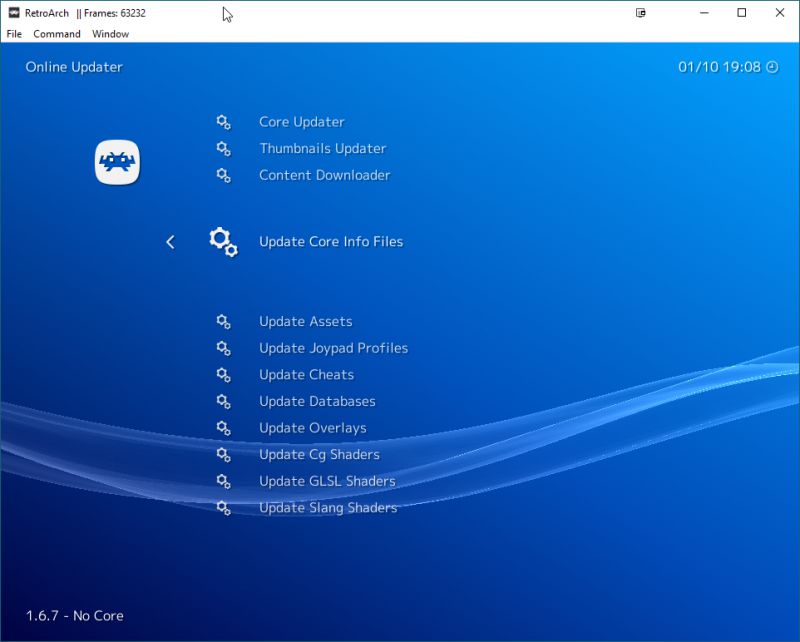Viewport: 800px width, 642px height.
Task: Click the Update Assets gear icon
Action: (223, 321)
